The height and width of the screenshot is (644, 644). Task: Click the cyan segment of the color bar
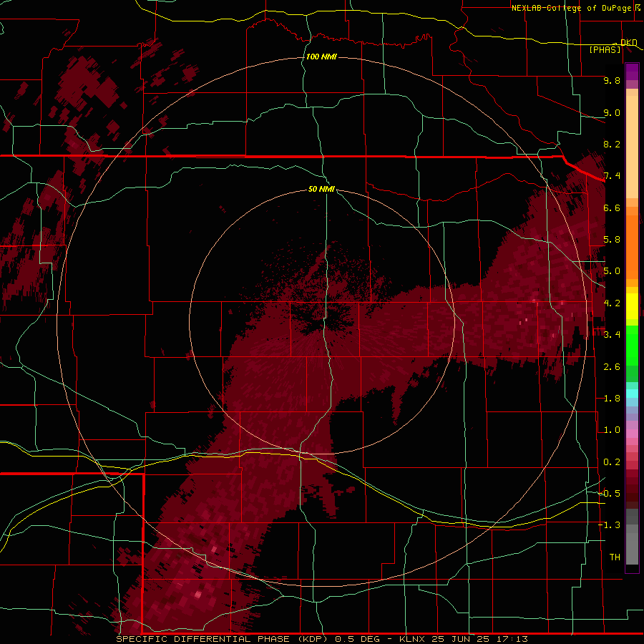tap(632, 394)
